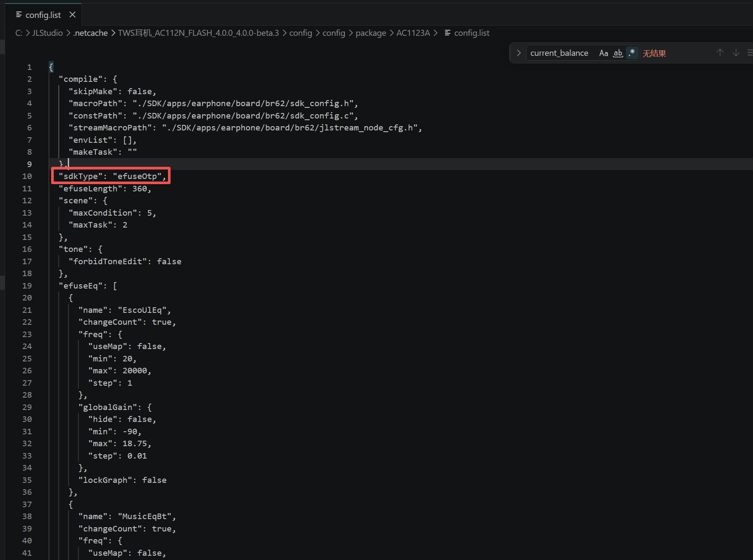The width and height of the screenshot is (753, 560).
Task: Open the JLStudio breadcrumb folder
Action: (47, 33)
